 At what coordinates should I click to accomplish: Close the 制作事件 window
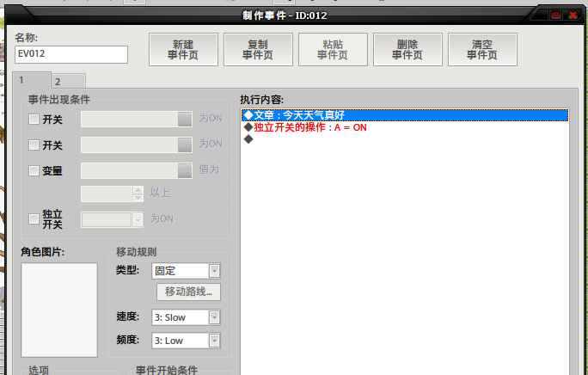(x=573, y=15)
